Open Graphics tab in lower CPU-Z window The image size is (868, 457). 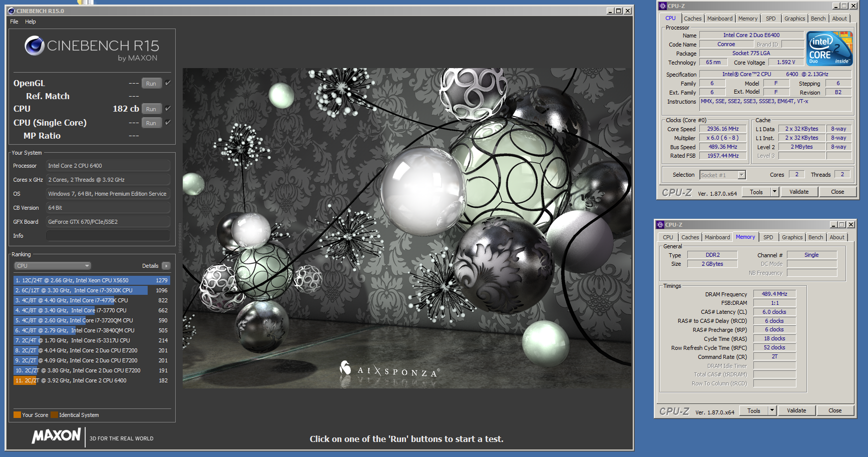[792, 237]
